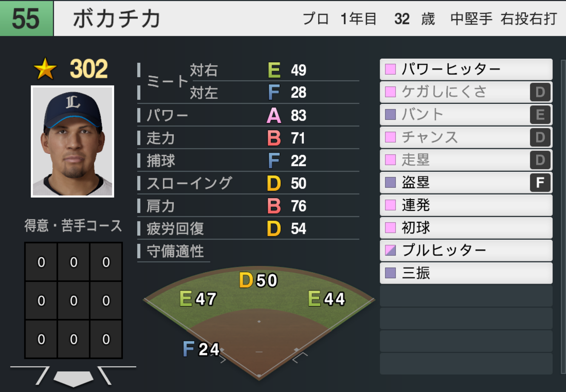Click the D50 center field rating

click(258, 280)
